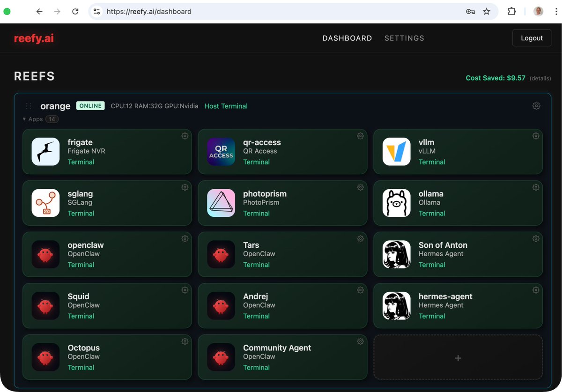562x392 pixels.
Task: Open Terminal for ollama
Action: (432, 213)
